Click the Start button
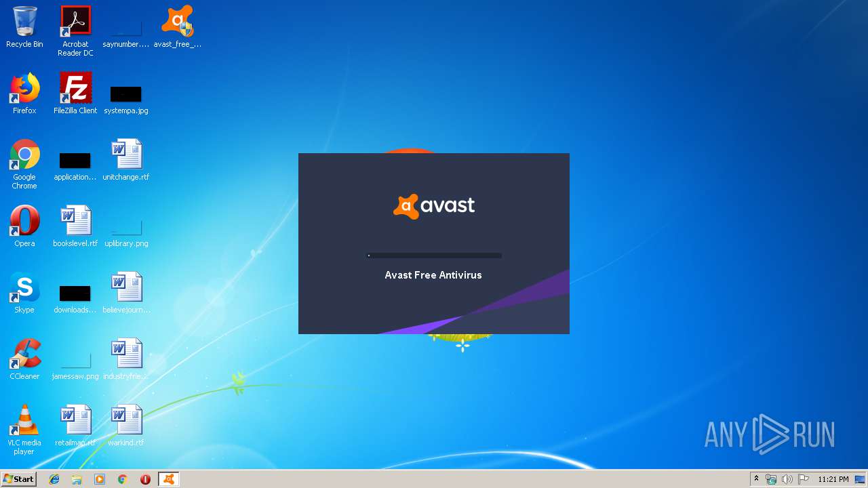Viewport: 868px width, 488px height. 18,479
